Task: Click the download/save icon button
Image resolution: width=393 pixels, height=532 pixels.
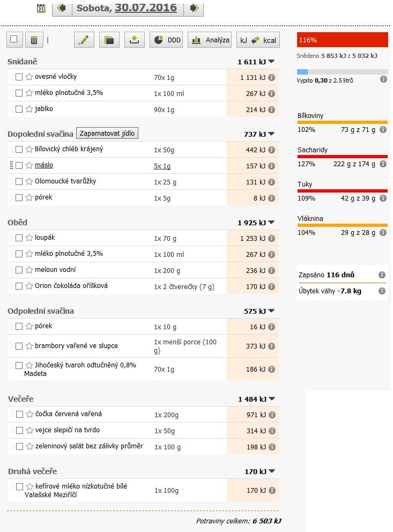Action: 135,40
